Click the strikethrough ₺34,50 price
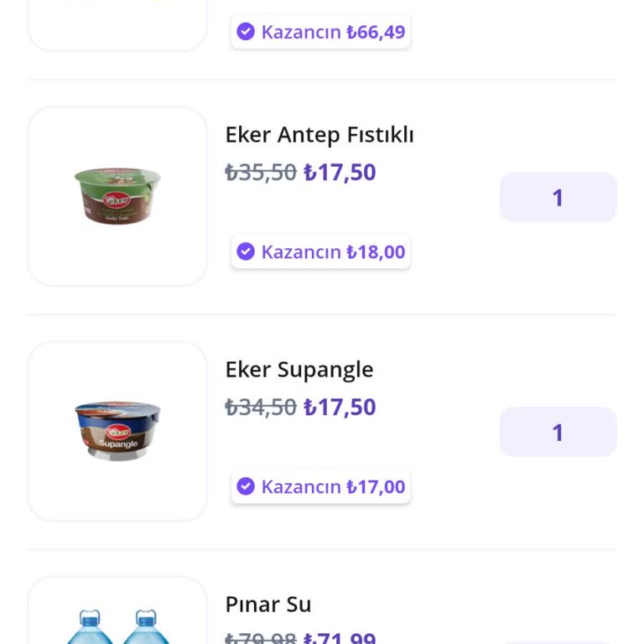The image size is (644, 644). point(261,408)
